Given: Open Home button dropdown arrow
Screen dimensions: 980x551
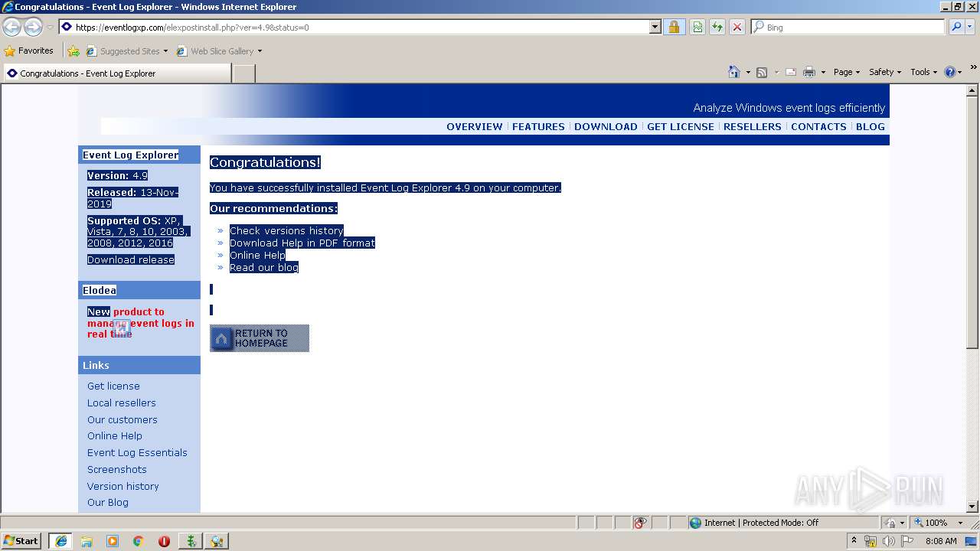Looking at the screenshot, I should 748,72.
